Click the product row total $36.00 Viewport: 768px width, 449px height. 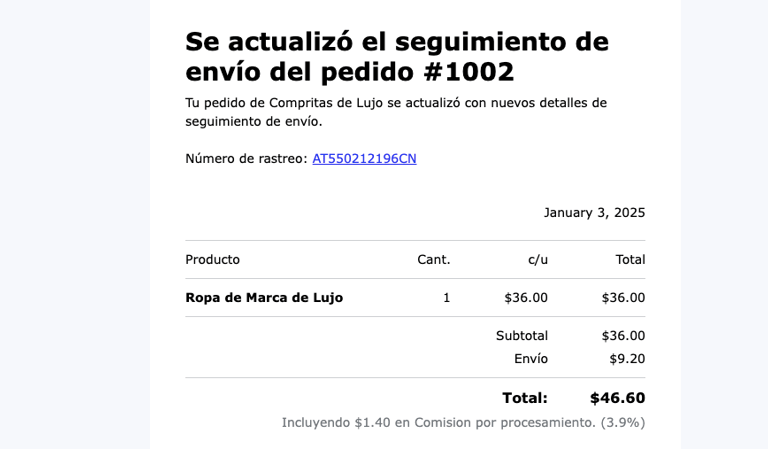624,298
